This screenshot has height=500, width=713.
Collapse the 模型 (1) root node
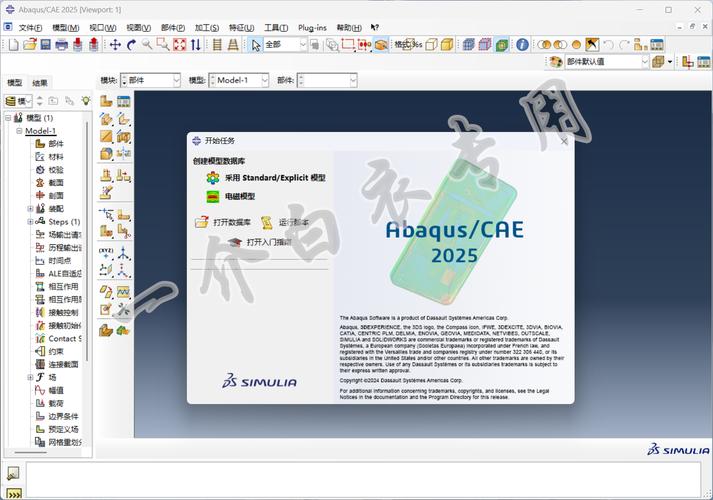(8, 118)
